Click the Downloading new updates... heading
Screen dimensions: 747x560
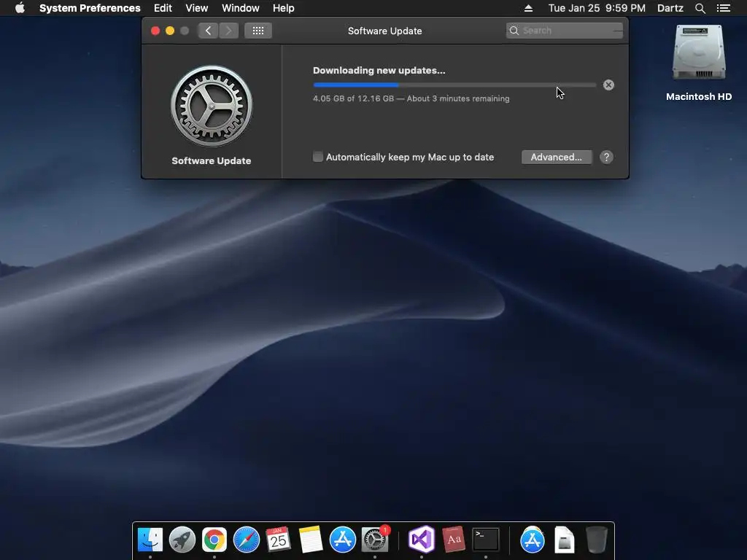point(379,71)
